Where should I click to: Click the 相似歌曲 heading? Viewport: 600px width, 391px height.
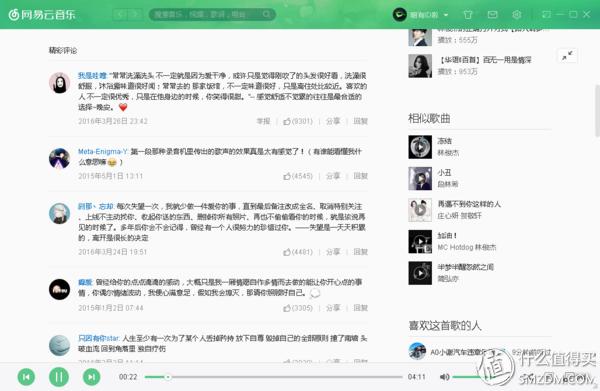click(x=429, y=119)
